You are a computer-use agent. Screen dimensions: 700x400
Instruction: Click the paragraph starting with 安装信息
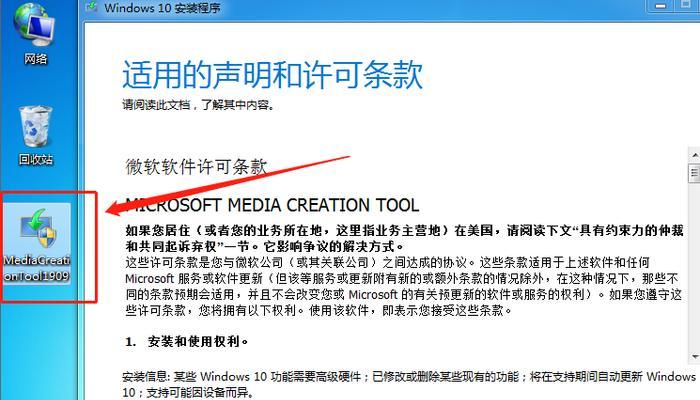(x=409, y=384)
